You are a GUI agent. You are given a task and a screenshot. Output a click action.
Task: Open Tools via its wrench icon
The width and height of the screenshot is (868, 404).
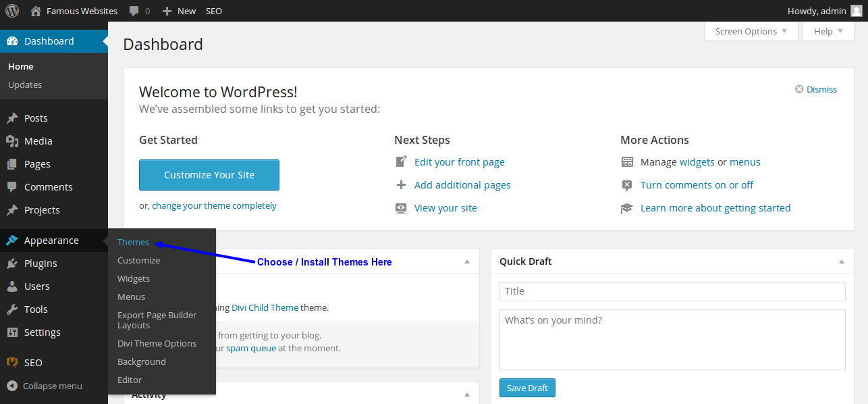(14, 309)
